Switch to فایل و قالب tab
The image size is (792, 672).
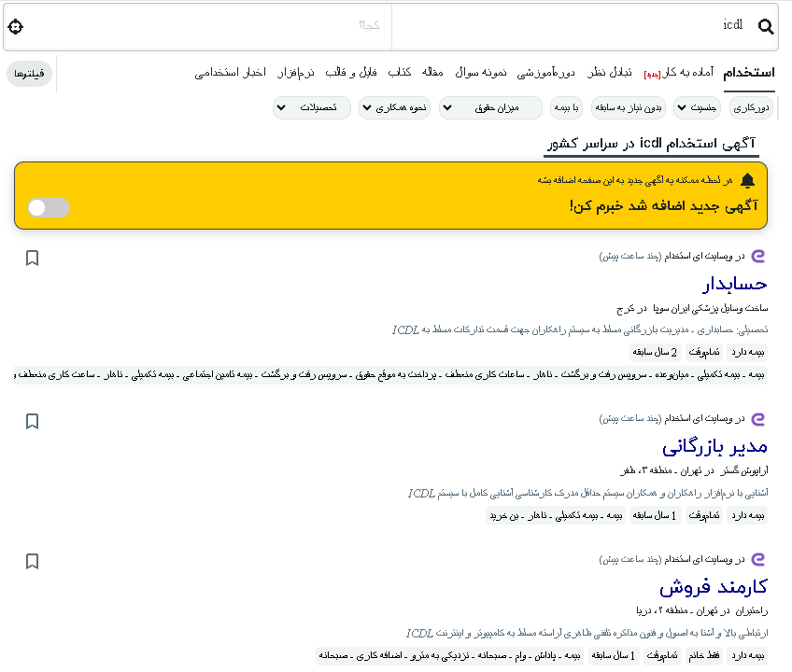coord(351,72)
